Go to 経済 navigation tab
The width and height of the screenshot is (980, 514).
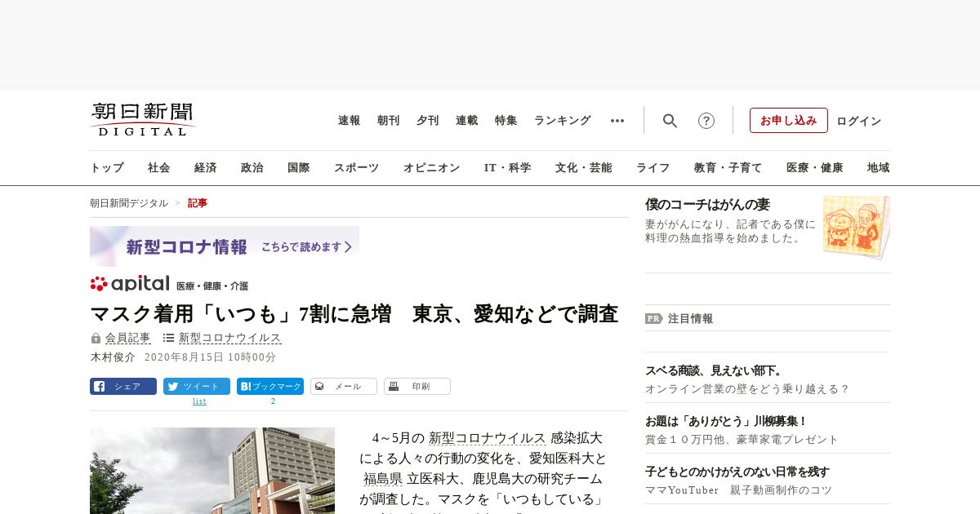(x=206, y=168)
